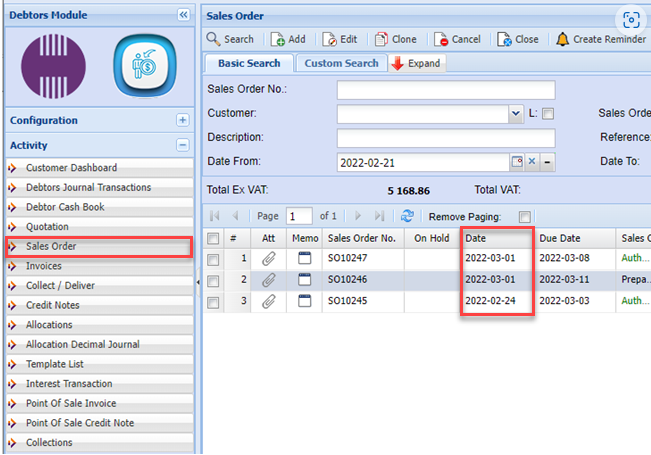This screenshot has height=455, width=651.
Task: Open the Customer dropdown list
Action: [x=516, y=114]
